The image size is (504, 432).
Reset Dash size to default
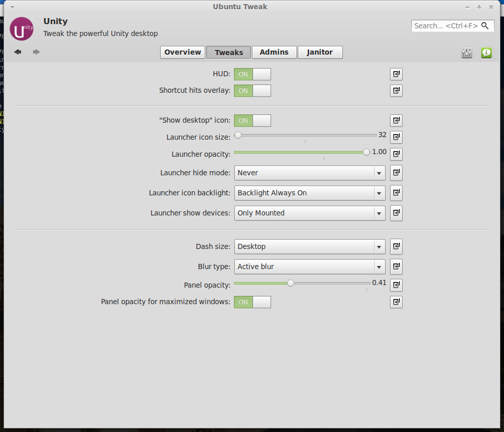(x=396, y=246)
